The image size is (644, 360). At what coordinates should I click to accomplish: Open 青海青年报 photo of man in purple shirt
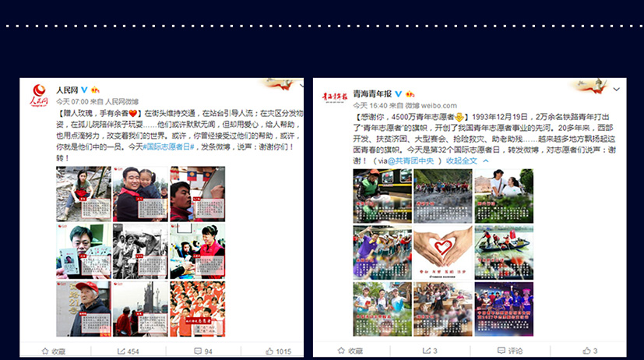[382, 252]
